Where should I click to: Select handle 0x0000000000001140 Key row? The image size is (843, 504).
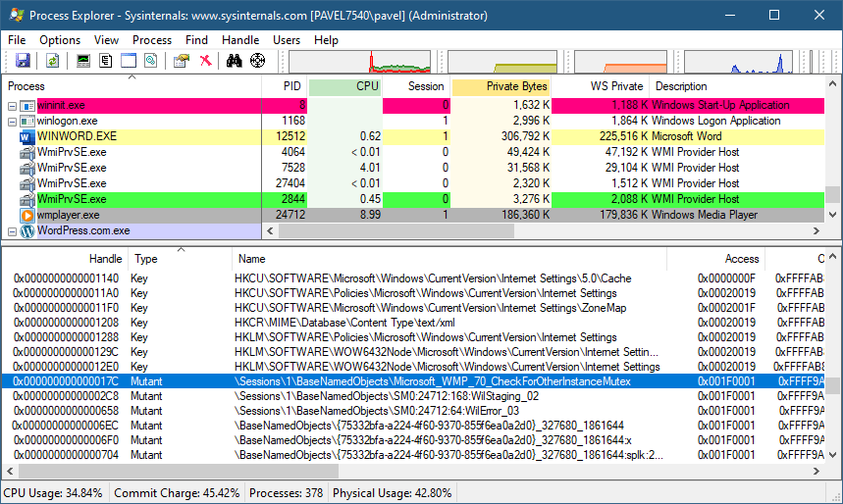click(x=413, y=278)
